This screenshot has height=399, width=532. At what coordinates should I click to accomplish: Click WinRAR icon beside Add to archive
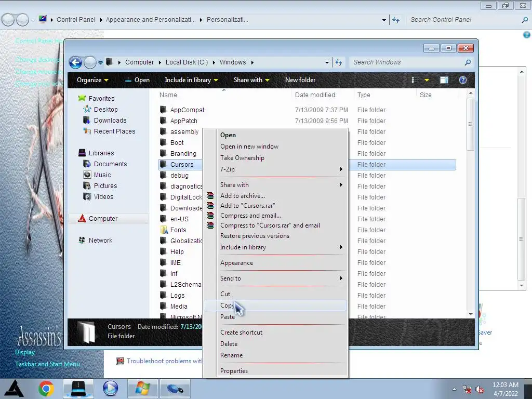[210, 195]
